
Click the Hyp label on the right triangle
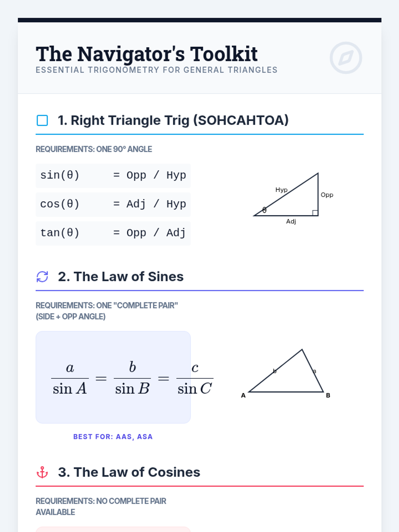281,190
